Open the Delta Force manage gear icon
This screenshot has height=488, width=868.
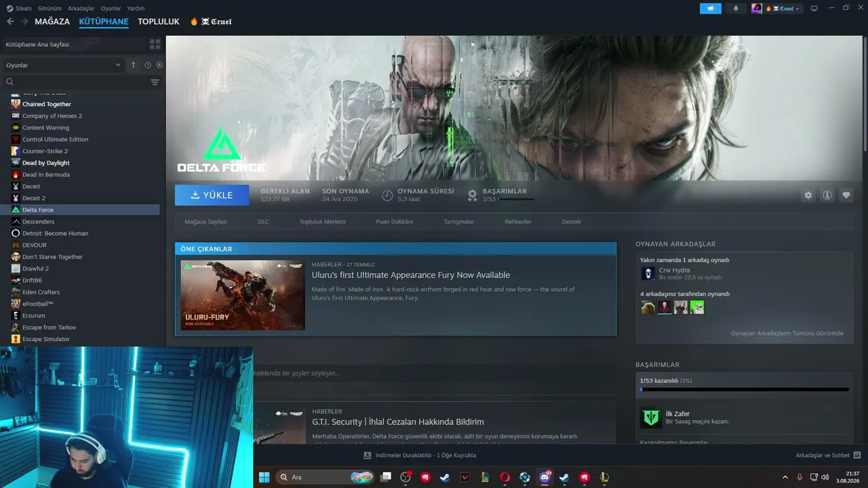click(808, 195)
